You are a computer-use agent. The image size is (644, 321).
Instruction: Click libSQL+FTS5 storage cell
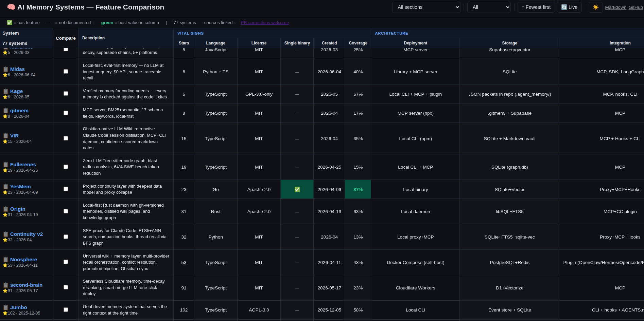pos(509,212)
